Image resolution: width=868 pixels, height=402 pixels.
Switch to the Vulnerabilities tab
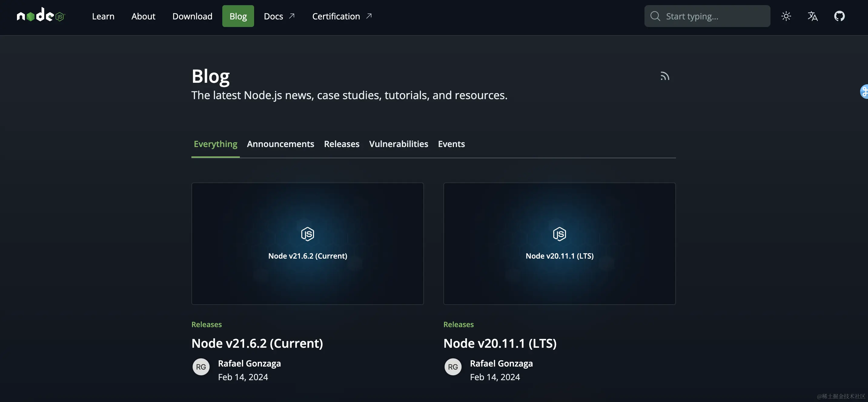(399, 144)
